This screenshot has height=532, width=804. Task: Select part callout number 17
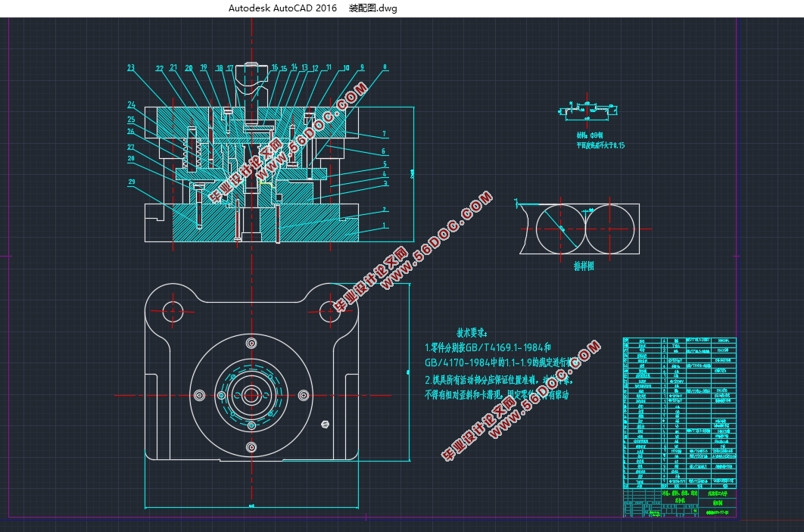pos(229,67)
